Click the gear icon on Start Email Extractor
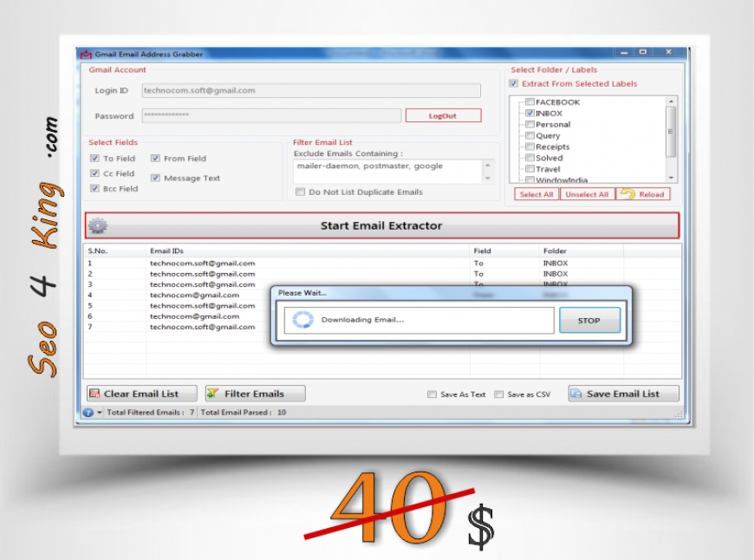754x560 pixels. coord(98,225)
